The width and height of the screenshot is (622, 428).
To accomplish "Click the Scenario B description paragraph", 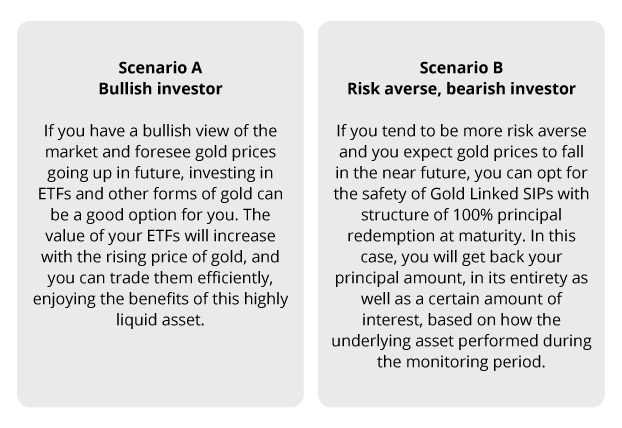I will [462, 246].
